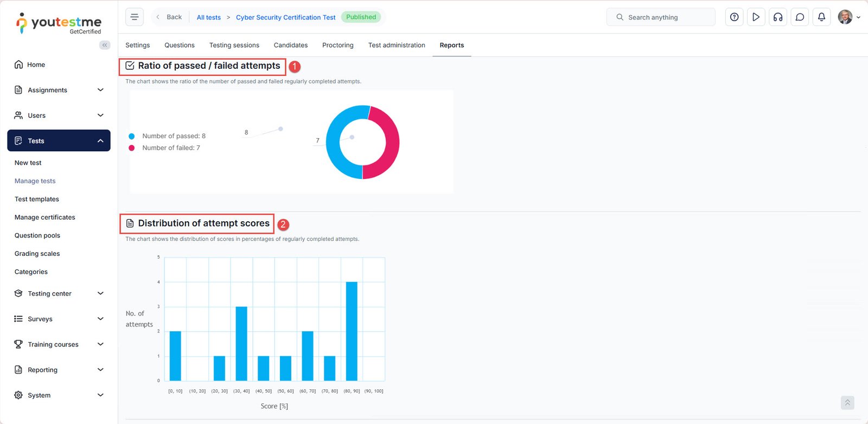
Task: Switch to the Proctoring tab
Action: (337, 45)
